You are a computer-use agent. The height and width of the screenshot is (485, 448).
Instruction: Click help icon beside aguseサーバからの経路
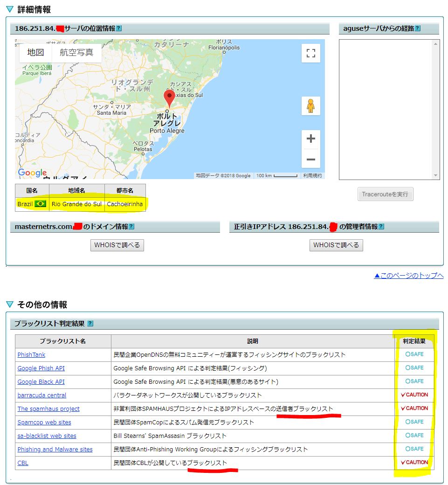[x=417, y=28]
